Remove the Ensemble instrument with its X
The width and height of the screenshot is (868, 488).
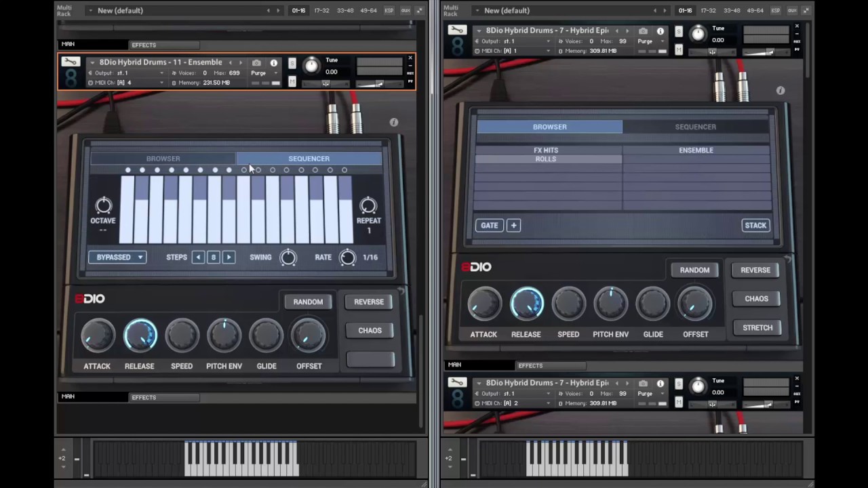pos(410,58)
